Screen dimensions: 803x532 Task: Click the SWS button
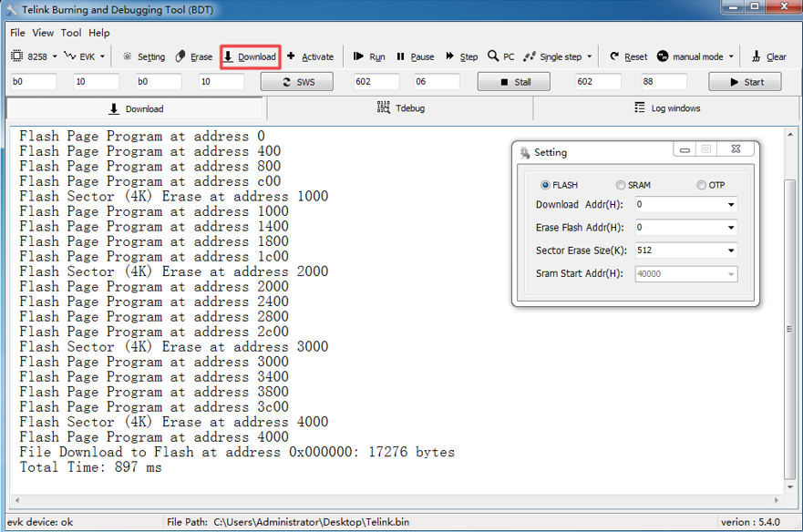(x=297, y=82)
